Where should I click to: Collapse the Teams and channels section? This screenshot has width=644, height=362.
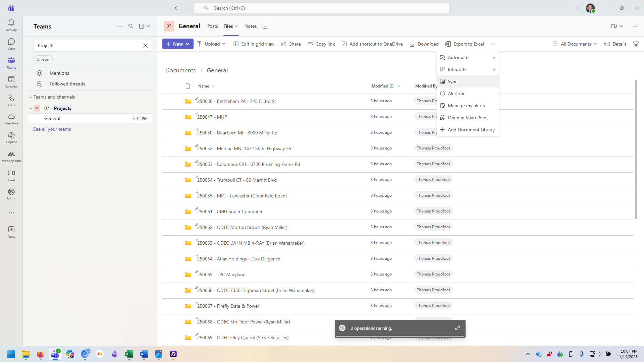[x=30, y=97]
